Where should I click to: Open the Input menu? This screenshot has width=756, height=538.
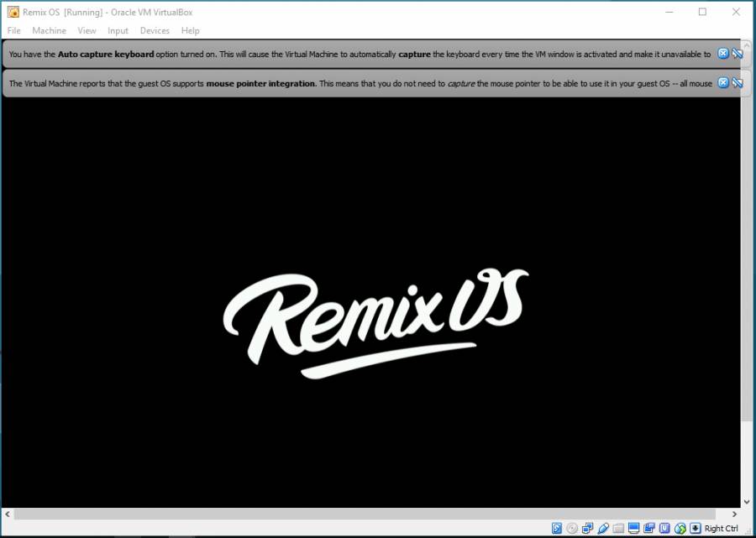pyautogui.click(x=118, y=30)
